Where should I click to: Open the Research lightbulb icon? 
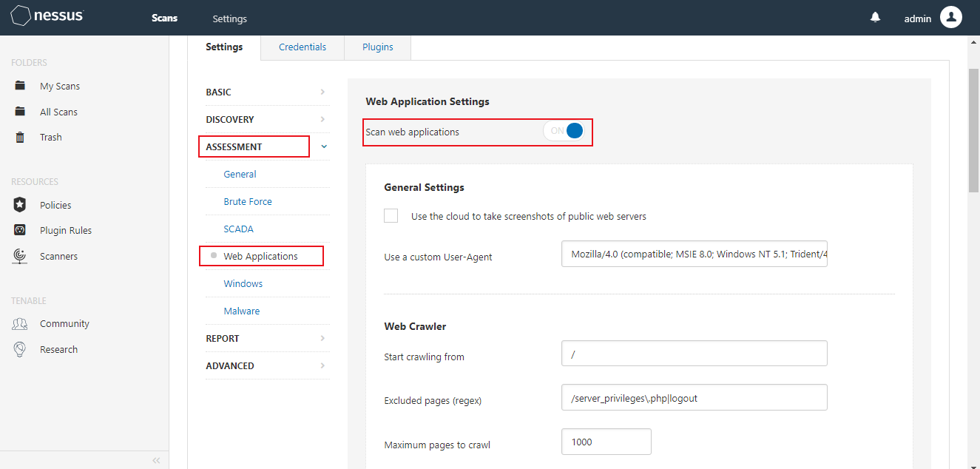pos(21,349)
